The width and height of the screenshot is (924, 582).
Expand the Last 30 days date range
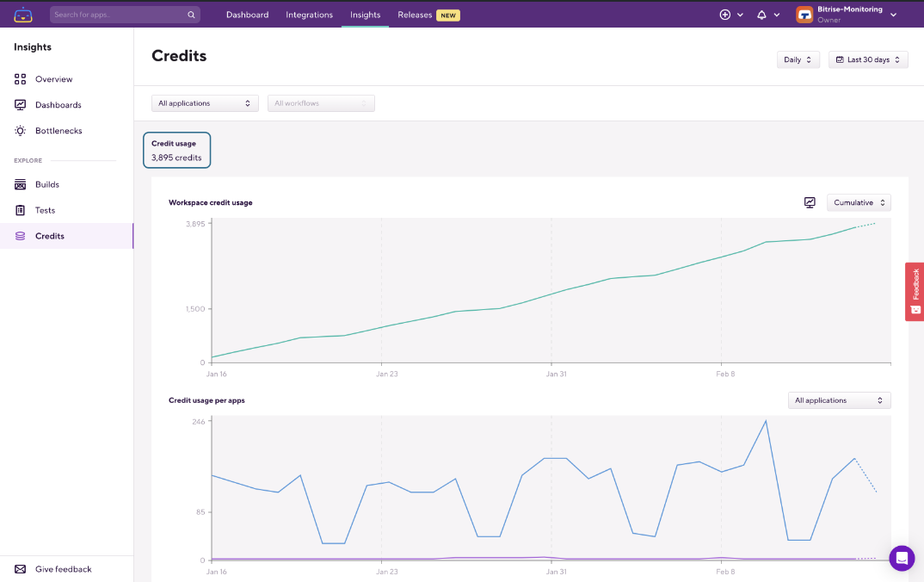868,59
